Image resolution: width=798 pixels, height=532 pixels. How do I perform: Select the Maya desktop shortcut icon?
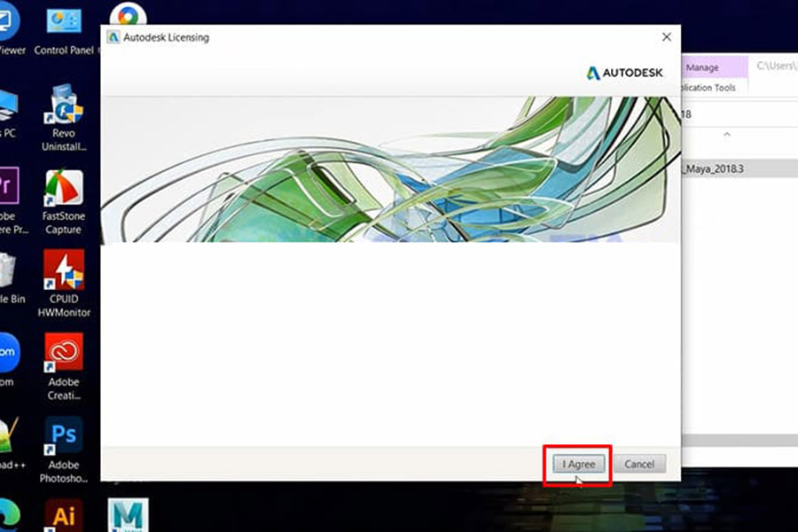point(129,515)
